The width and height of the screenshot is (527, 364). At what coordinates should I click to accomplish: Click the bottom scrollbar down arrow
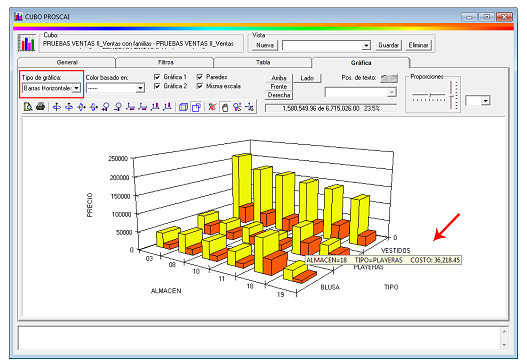504,345
